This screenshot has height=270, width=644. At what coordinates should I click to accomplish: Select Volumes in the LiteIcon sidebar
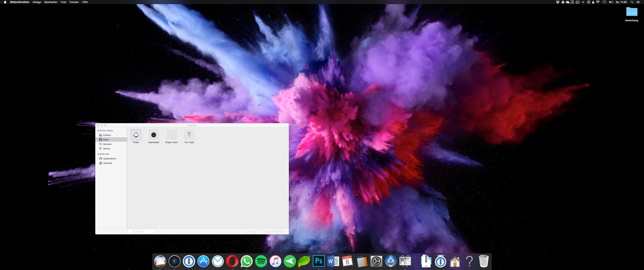pos(111,163)
